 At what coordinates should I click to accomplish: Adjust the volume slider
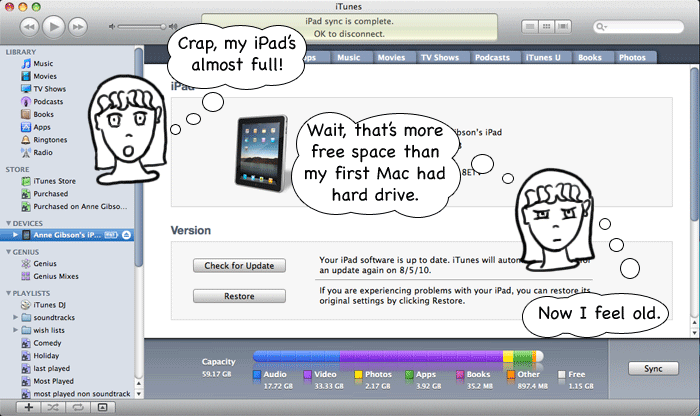pos(142,27)
